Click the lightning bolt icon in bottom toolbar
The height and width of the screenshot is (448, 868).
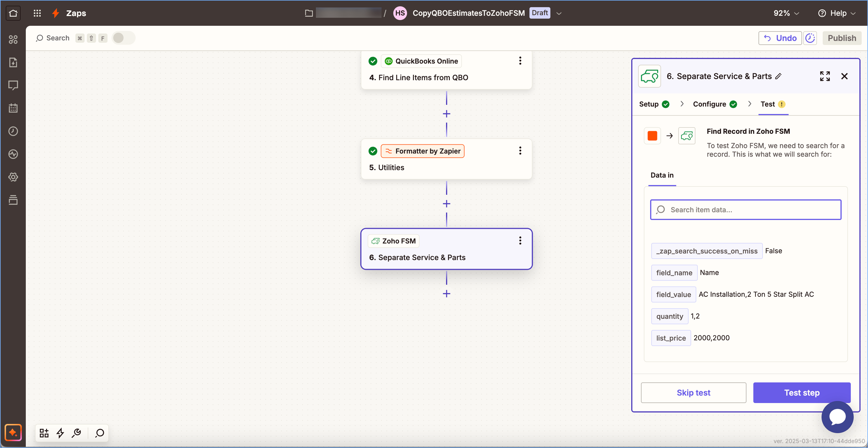pos(60,433)
